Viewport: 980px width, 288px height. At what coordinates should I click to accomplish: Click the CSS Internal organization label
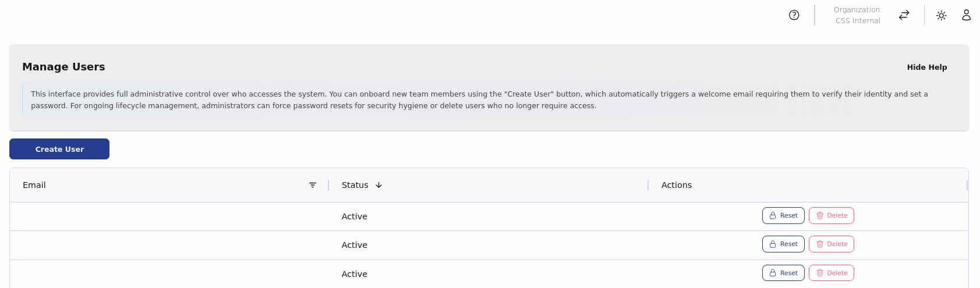[858, 21]
